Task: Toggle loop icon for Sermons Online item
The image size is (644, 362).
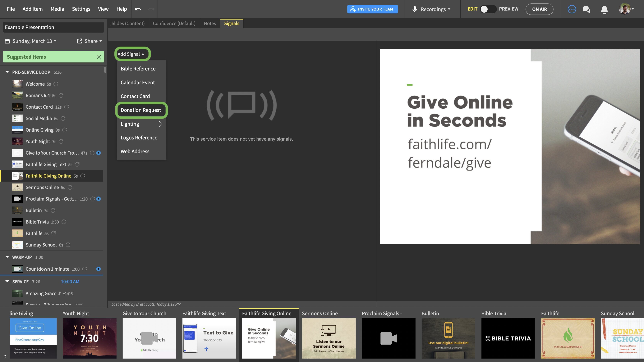Action: (x=70, y=187)
